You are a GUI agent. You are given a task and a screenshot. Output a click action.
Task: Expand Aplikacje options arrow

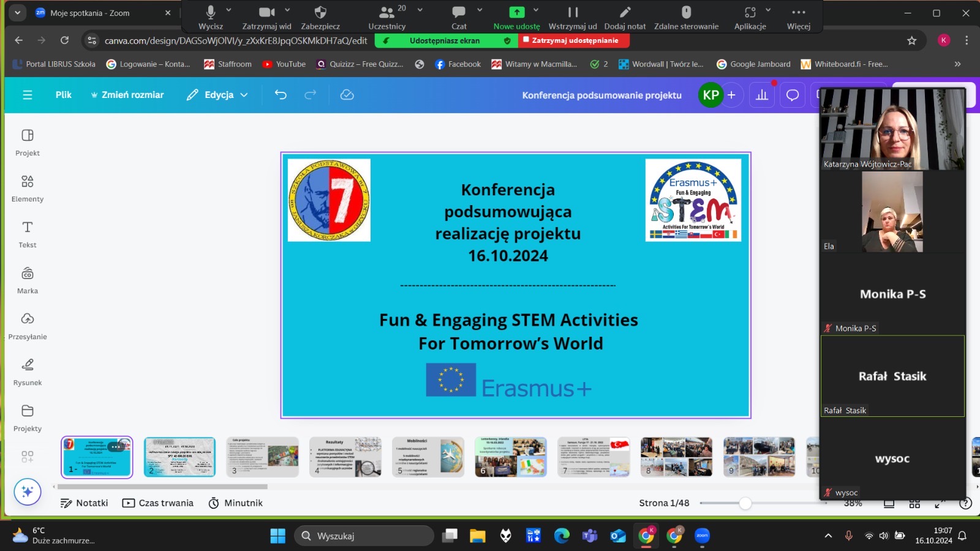(x=768, y=10)
